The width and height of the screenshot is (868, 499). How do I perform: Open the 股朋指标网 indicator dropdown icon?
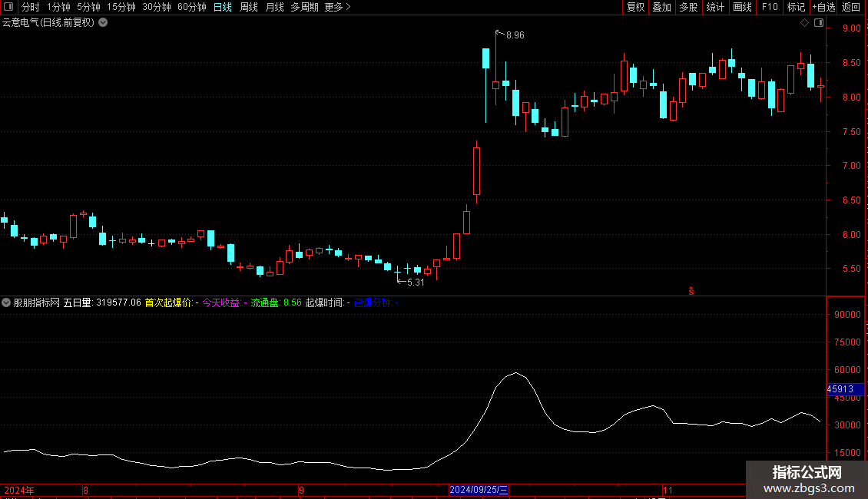pos(6,302)
